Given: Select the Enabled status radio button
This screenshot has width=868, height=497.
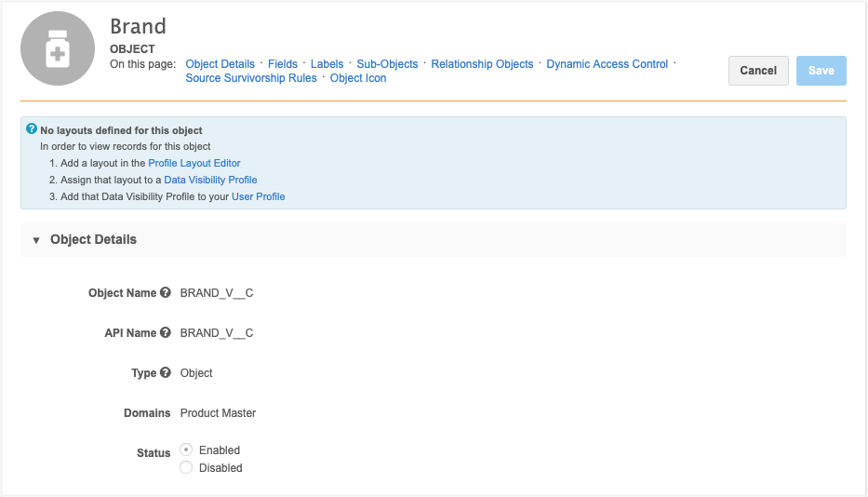Looking at the screenshot, I should (186, 450).
